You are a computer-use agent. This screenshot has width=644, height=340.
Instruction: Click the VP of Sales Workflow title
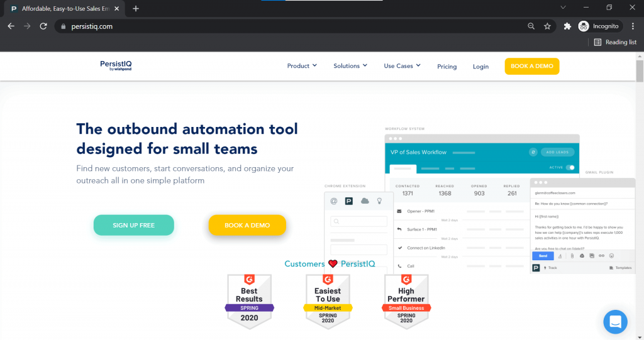[418, 152]
